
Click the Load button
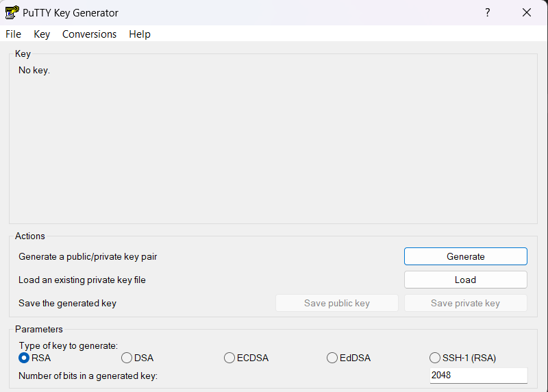466,280
